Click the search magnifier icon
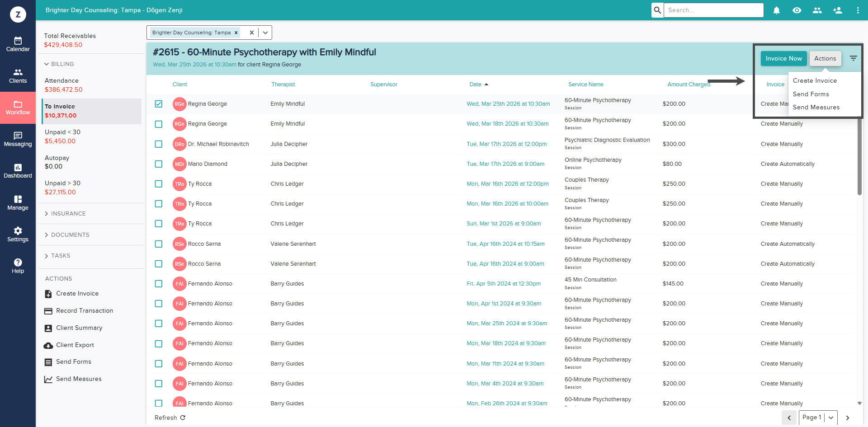The height and width of the screenshot is (427, 868). (x=657, y=10)
